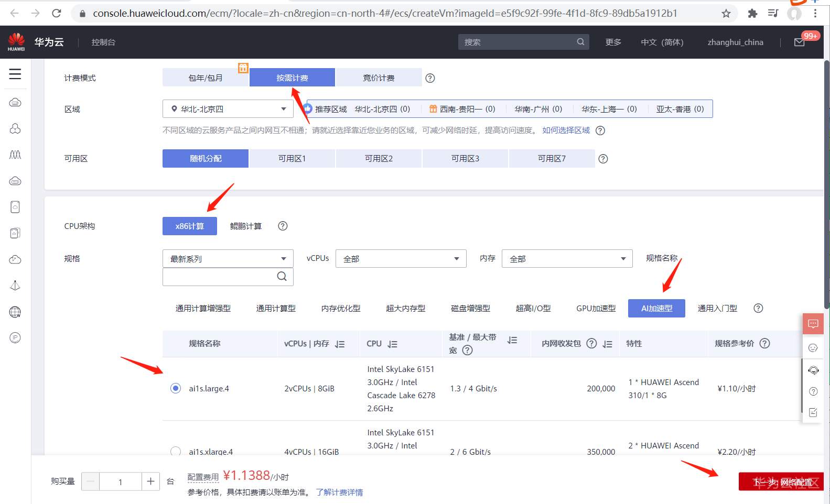Viewport: 830px width, 504px height.
Task: Open the 华北-北京四 region dropdown
Action: (228, 109)
